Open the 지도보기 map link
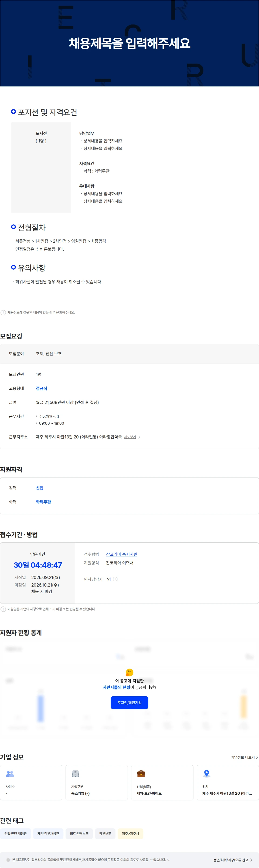The height and width of the screenshot is (868, 259). [x=130, y=437]
